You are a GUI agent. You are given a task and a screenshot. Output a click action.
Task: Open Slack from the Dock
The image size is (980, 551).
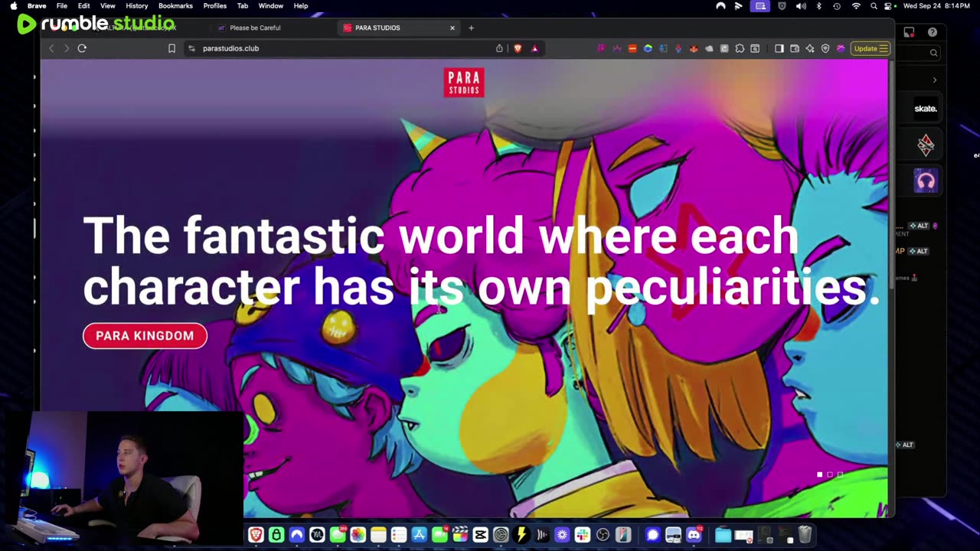pos(583,535)
